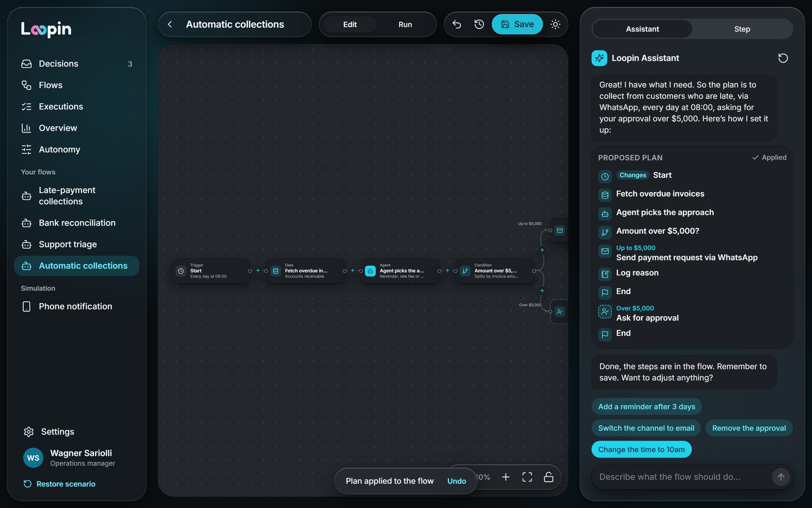Click the mail node on Up to $5,000 branch

pyautogui.click(x=560, y=230)
